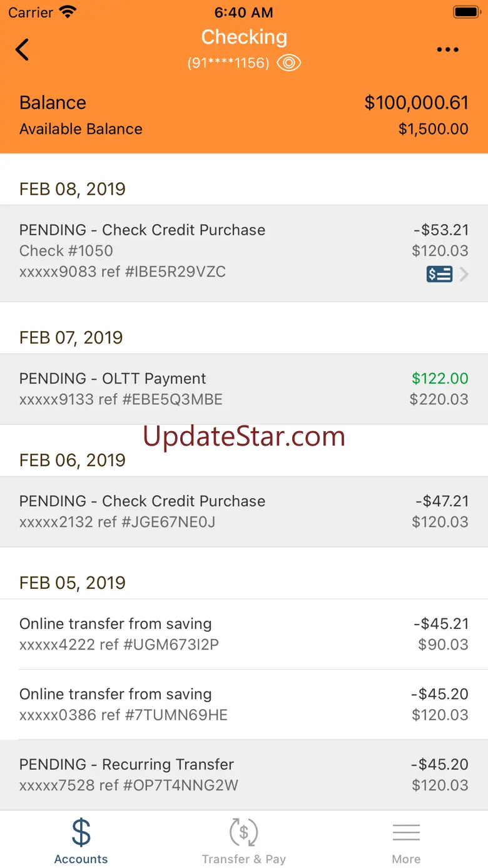Tap the $100,000.61 balance amount

(416, 103)
